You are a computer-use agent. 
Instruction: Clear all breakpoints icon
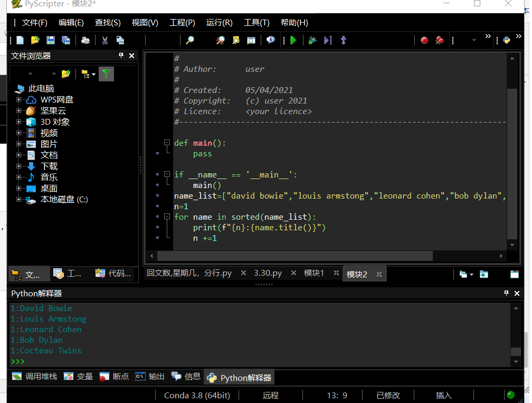pyautogui.click(x=440, y=40)
